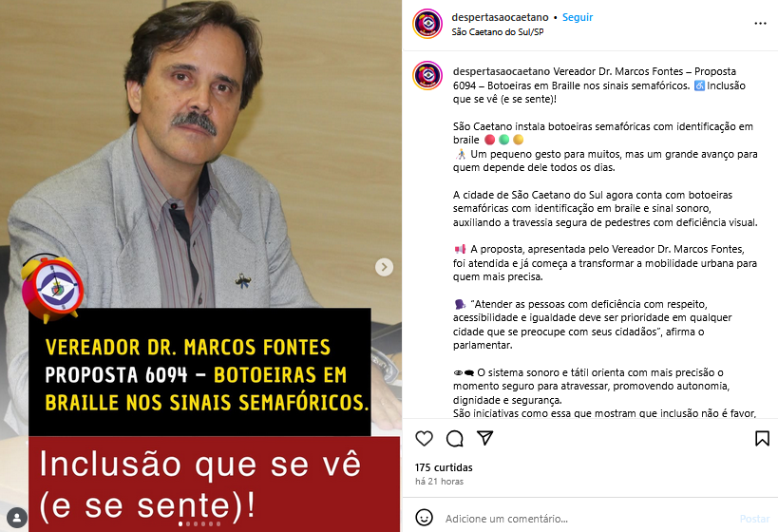This screenshot has height=532, width=778.
Task: Click the Postar button
Action: pyautogui.click(x=754, y=519)
